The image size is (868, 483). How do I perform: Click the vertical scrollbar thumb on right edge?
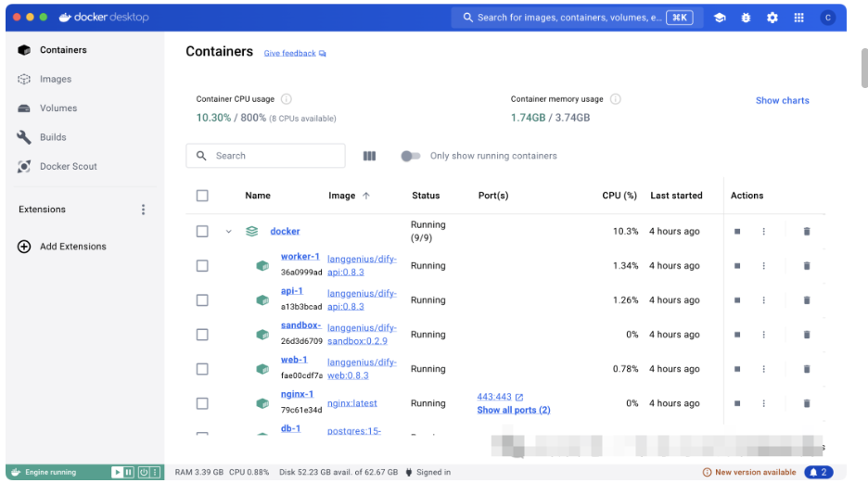864,68
